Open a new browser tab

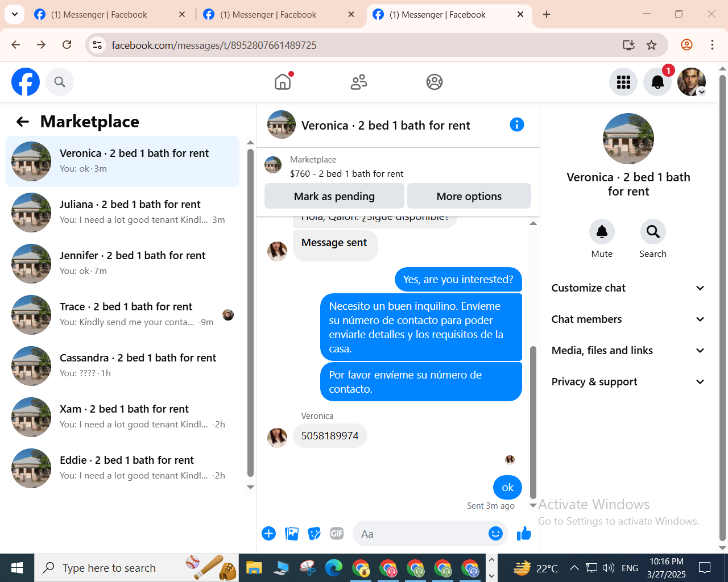(x=547, y=14)
